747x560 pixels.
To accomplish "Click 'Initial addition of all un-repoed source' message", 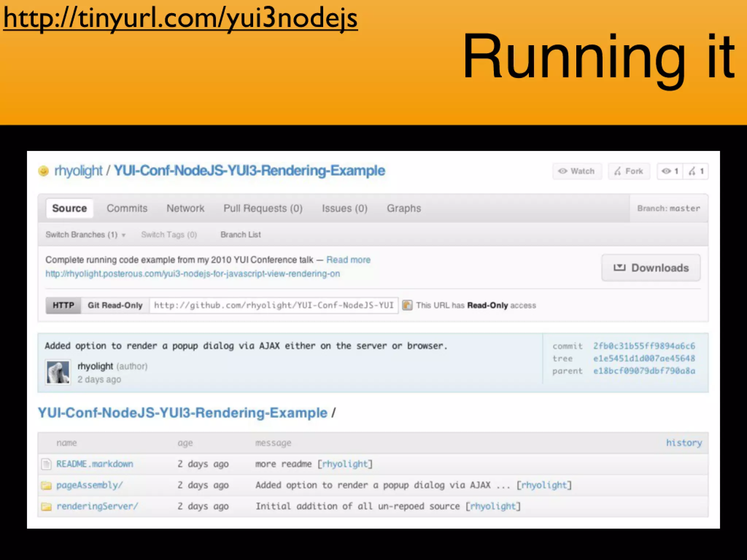I will 357,506.
